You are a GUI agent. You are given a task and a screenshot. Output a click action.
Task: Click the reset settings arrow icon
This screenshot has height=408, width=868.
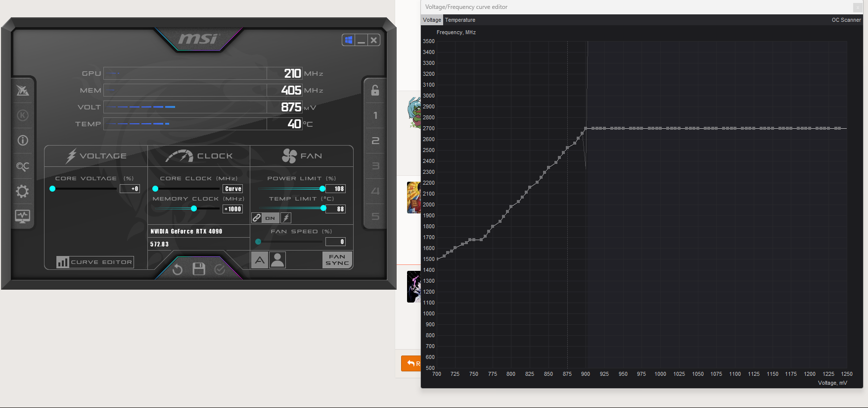[178, 269]
